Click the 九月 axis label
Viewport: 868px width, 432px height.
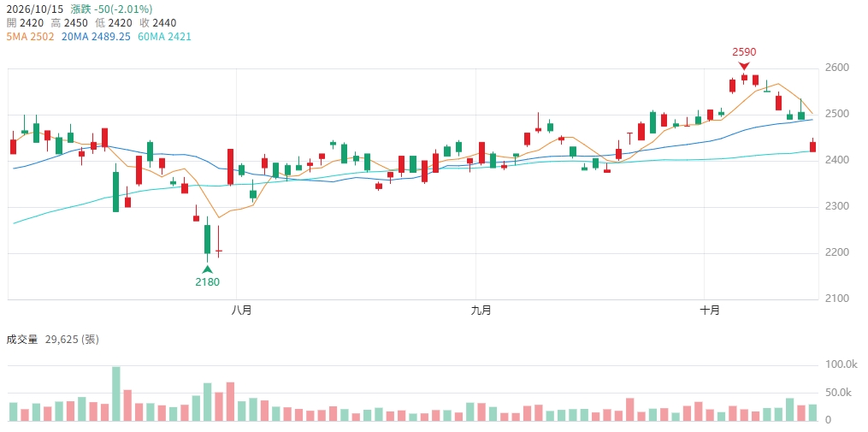(x=481, y=311)
